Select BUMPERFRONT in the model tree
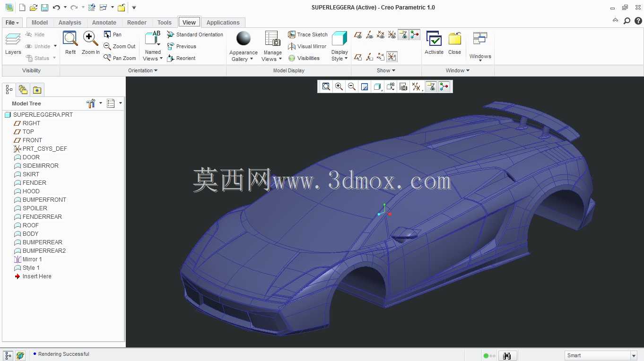 (x=44, y=200)
